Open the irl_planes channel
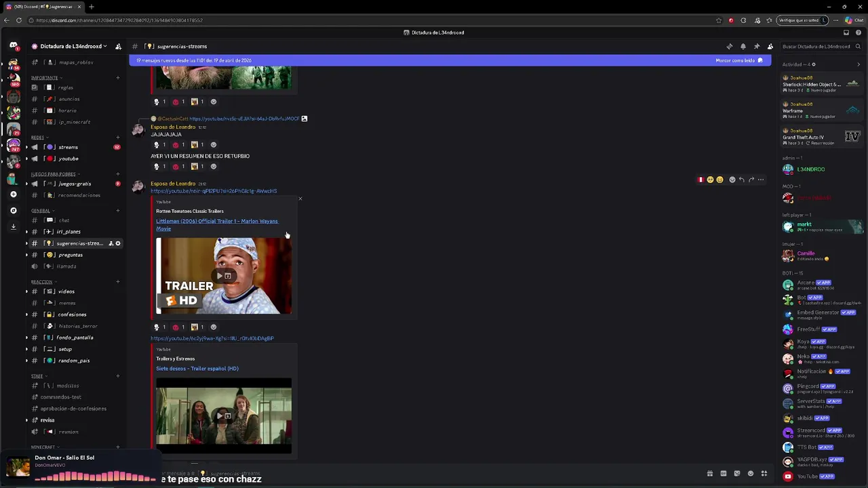 (75, 232)
